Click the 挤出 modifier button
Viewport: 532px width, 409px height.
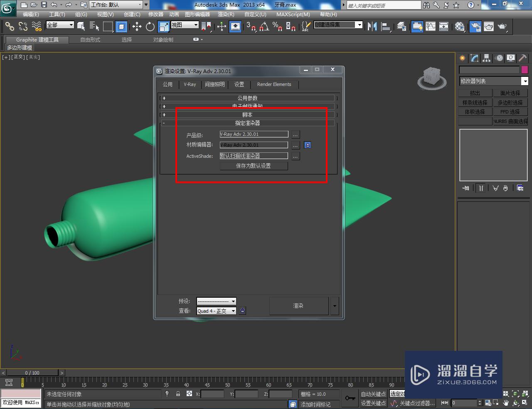[475, 93]
